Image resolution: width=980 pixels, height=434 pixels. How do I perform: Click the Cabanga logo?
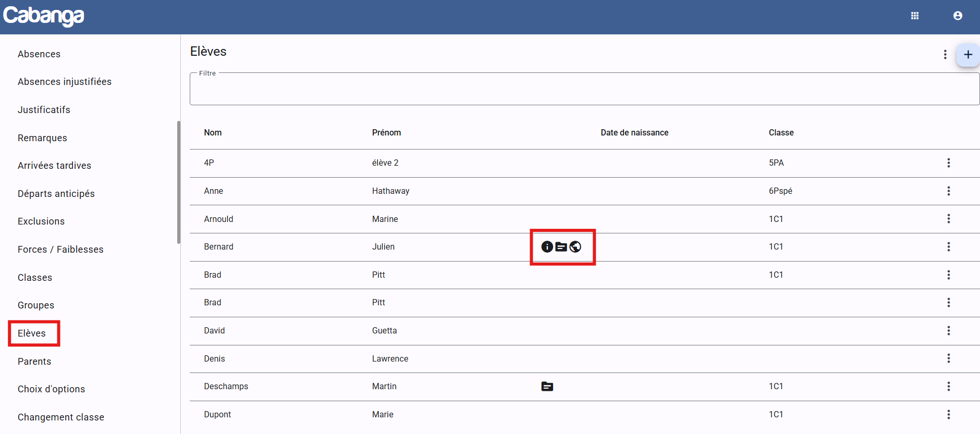pos(44,16)
